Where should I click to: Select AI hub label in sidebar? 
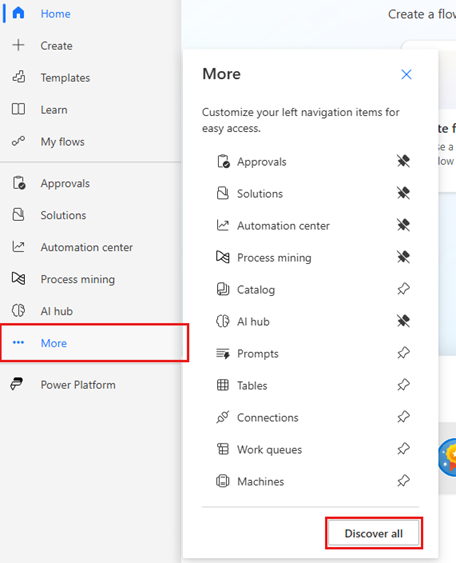(x=56, y=311)
